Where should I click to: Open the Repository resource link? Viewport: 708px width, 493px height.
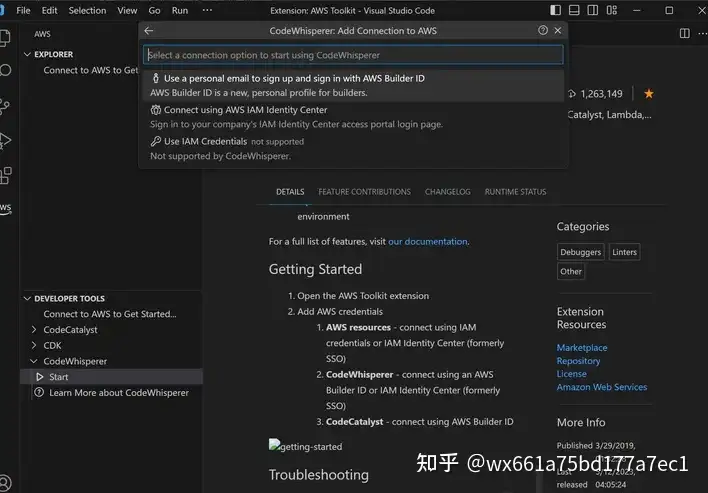point(578,361)
